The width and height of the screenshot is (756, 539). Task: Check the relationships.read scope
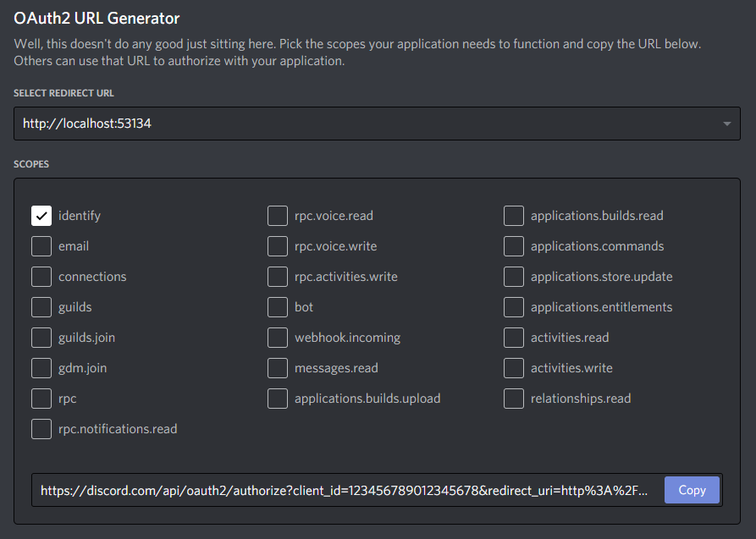tap(514, 399)
